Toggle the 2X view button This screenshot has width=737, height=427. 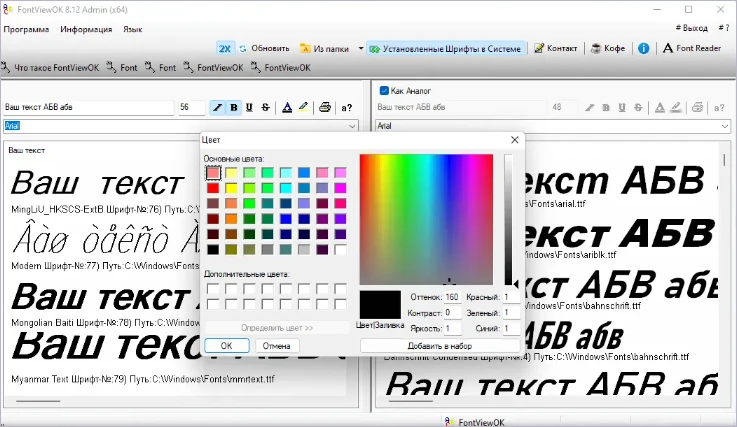tap(225, 48)
